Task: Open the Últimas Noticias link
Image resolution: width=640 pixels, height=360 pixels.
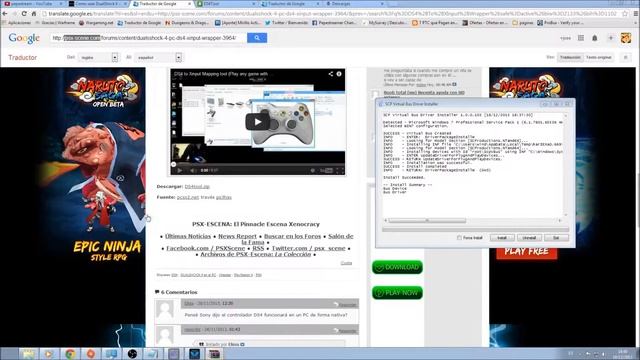Action: click(x=188, y=236)
